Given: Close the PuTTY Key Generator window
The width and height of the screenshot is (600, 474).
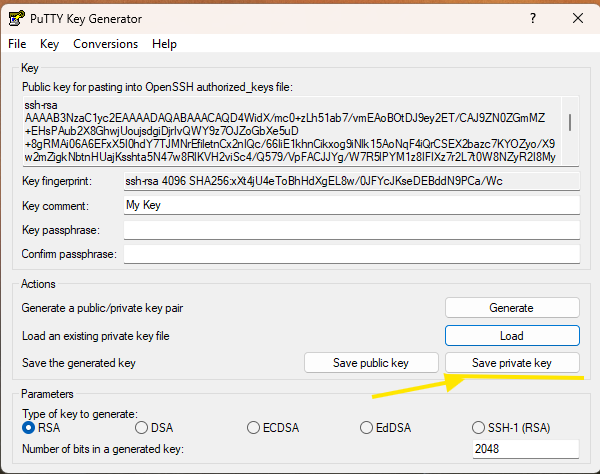Looking at the screenshot, I should (x=578, y=18).
